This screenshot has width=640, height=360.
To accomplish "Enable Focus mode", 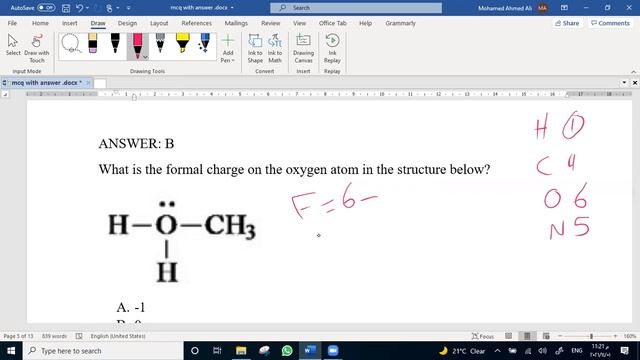I will (x=483, y=336).
